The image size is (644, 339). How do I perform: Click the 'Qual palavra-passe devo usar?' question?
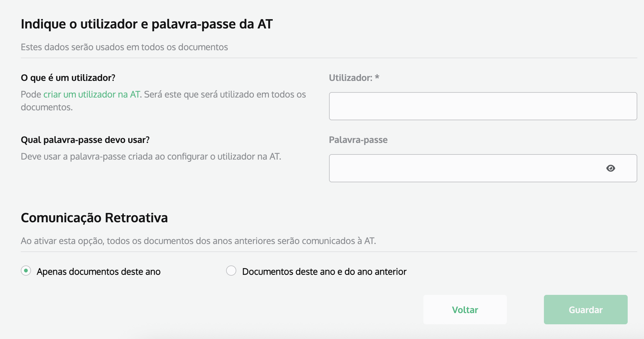tap(85, 140)
